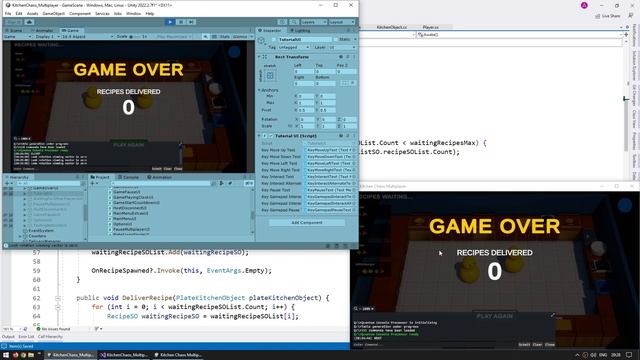Toggle Rect Transform blueprint mode icon
This screenshot has height=360, width=640.
point(345,83)
